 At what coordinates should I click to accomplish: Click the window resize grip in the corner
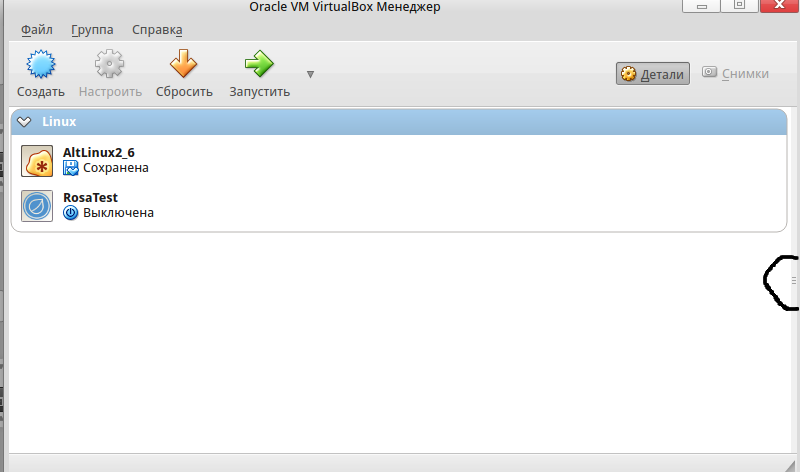point(791,464)
